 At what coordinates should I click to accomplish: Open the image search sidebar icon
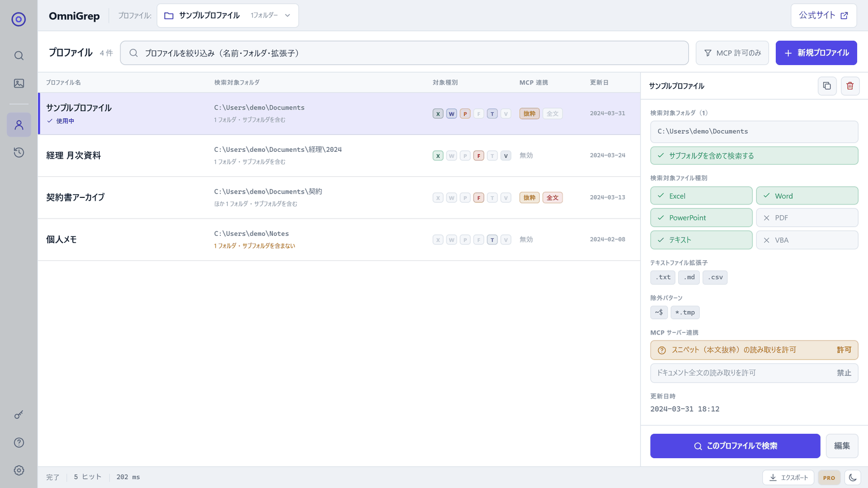(x=19, y=83)
